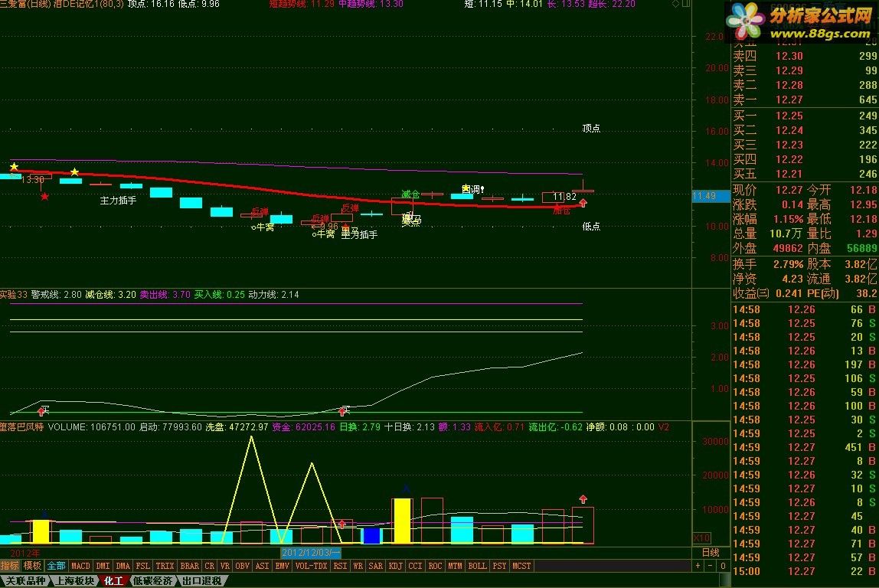Click the 顶点 label on the chart
The image size is (879, 588).
pyautogui.click(x=591, y=129)
